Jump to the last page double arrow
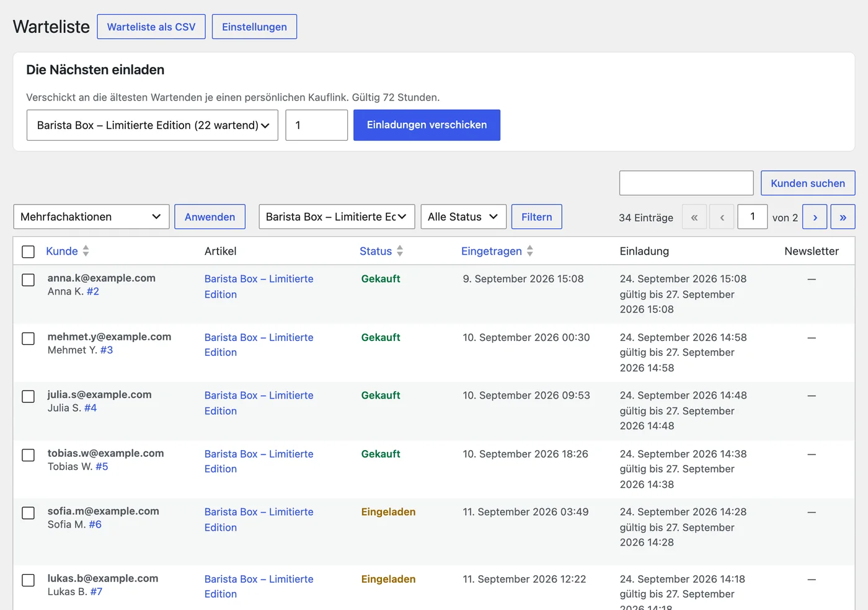The height and width of the screenshot is (610, 868). 843,217
